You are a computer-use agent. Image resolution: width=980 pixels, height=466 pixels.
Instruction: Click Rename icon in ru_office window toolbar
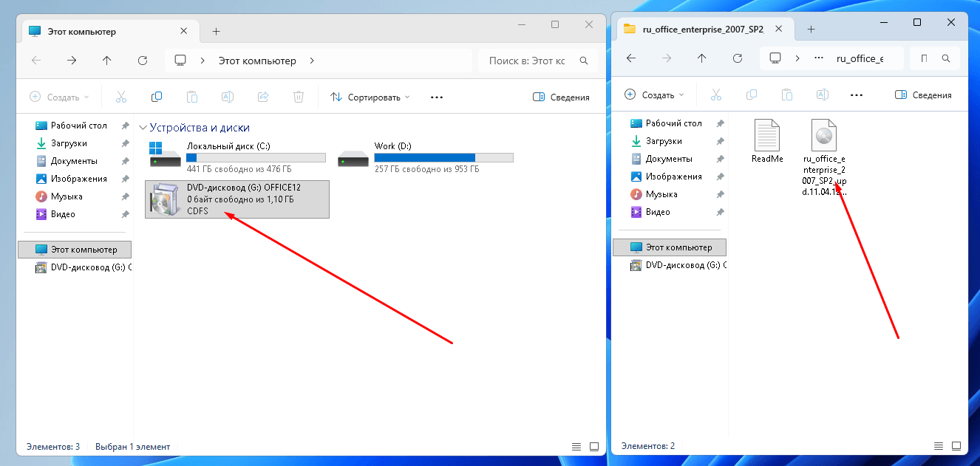pos(823,95)
